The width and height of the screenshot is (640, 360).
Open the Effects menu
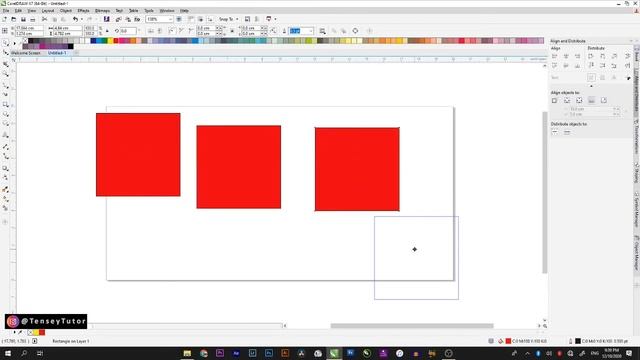[x=83, y=11]
